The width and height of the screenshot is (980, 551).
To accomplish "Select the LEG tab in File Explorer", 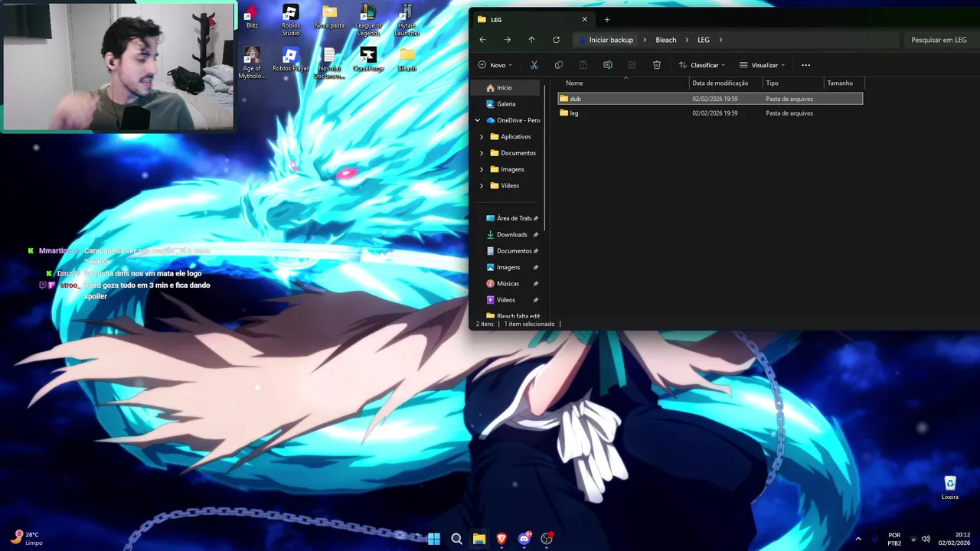I will pos(532,19).
